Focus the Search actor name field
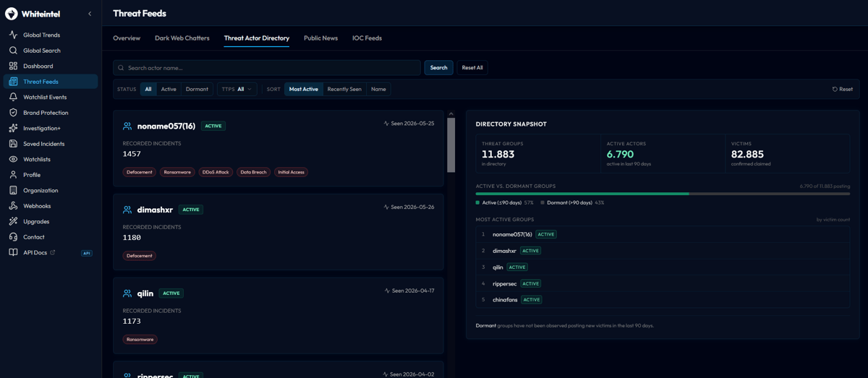868x378 pixels. [266, 68]
